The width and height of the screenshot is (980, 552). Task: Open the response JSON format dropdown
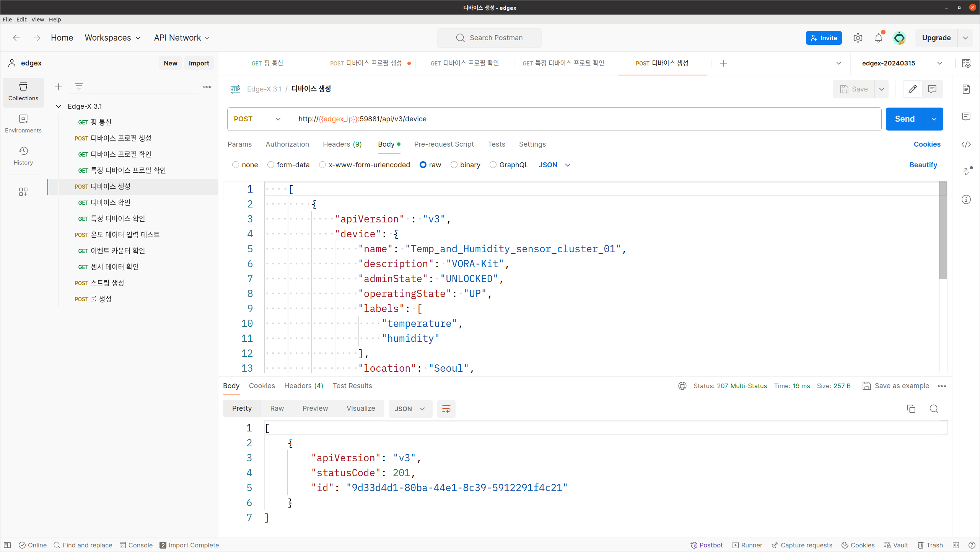click(x=410, y=409)
